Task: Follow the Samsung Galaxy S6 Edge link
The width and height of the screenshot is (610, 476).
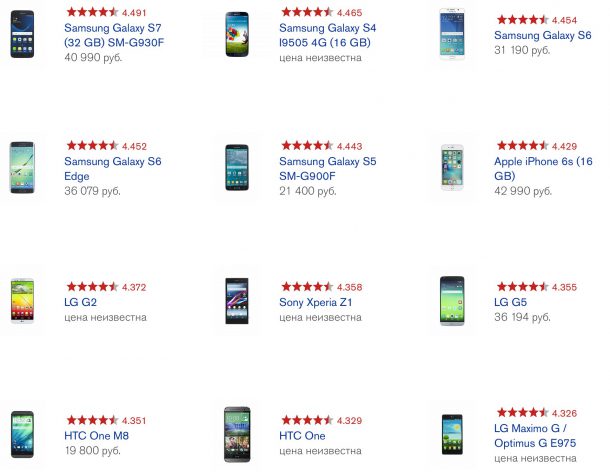Action: [x=112, y=169]
